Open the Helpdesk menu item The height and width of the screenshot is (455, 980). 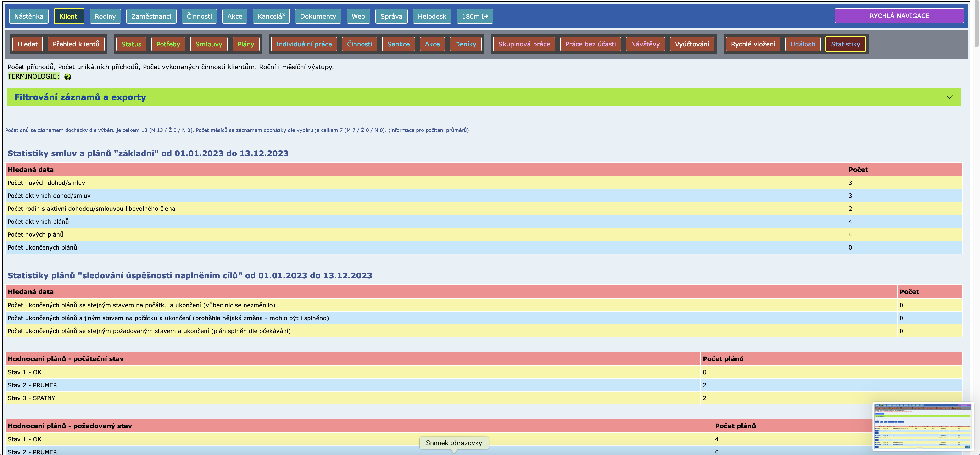pos(432,16)
